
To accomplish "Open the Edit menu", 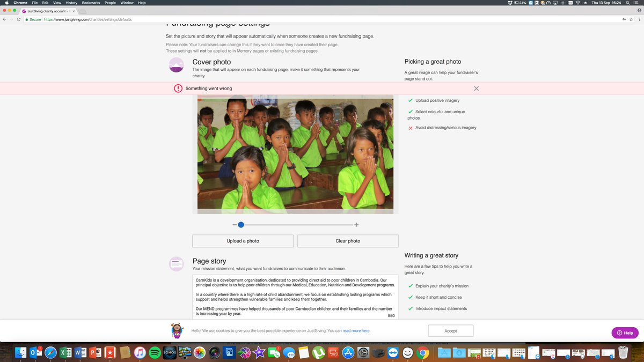I will [x=45, y=3].
